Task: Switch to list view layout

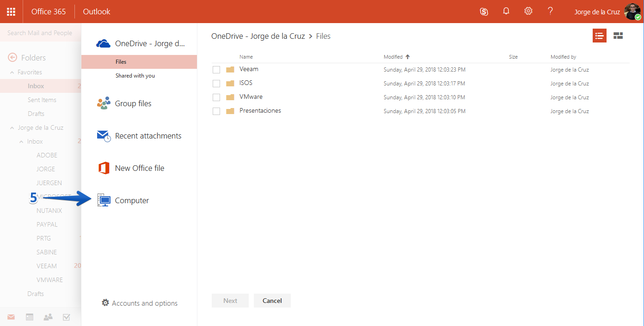Action: [600, 36]
